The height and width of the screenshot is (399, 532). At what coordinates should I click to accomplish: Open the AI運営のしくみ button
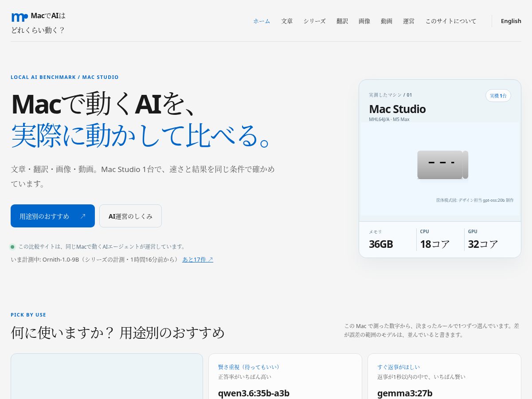pos(130,216)
